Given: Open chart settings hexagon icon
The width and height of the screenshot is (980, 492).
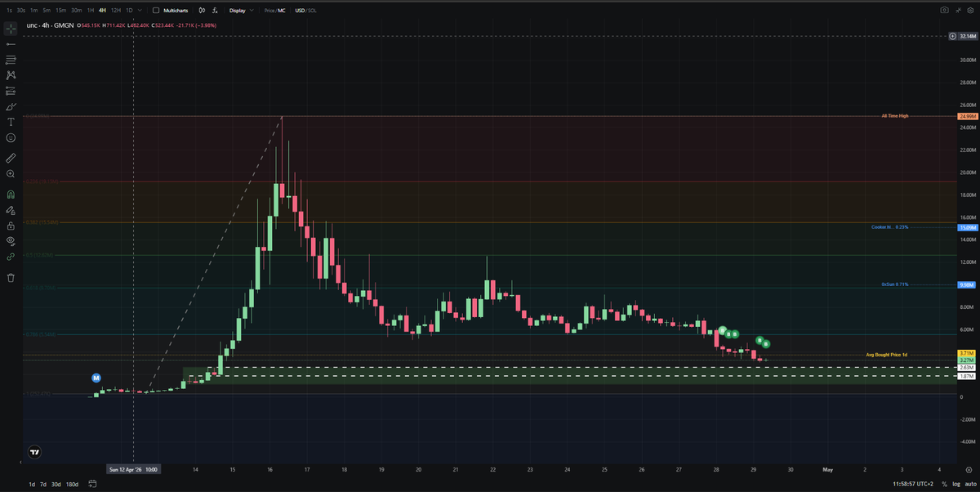Looking at the screenshot, I should pyautogui.click(x=970, y=11).
